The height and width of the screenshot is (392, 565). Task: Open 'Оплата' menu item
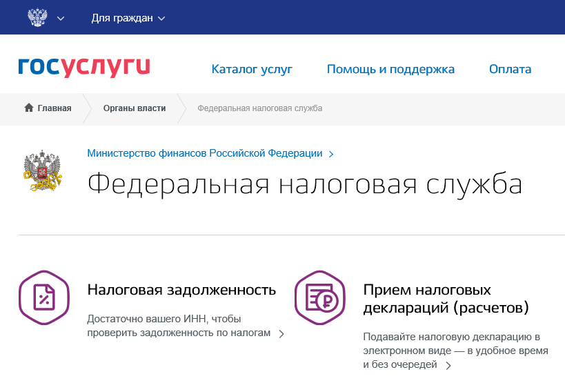click(x=510, y=69)
